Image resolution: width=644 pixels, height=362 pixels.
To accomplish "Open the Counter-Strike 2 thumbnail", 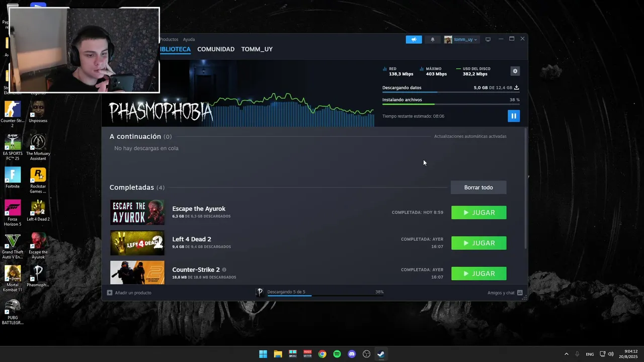I will [137, 273].
